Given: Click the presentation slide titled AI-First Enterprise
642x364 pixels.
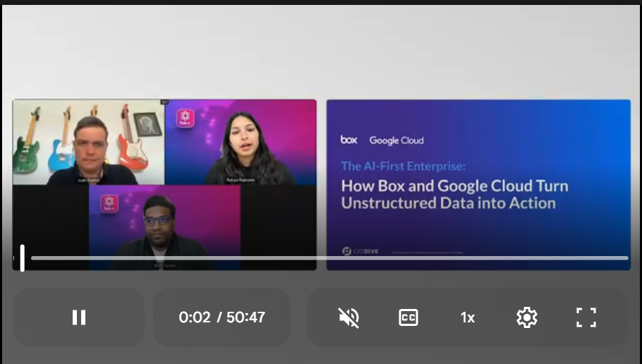Looking at the screenshot, I should click(478, 185).
